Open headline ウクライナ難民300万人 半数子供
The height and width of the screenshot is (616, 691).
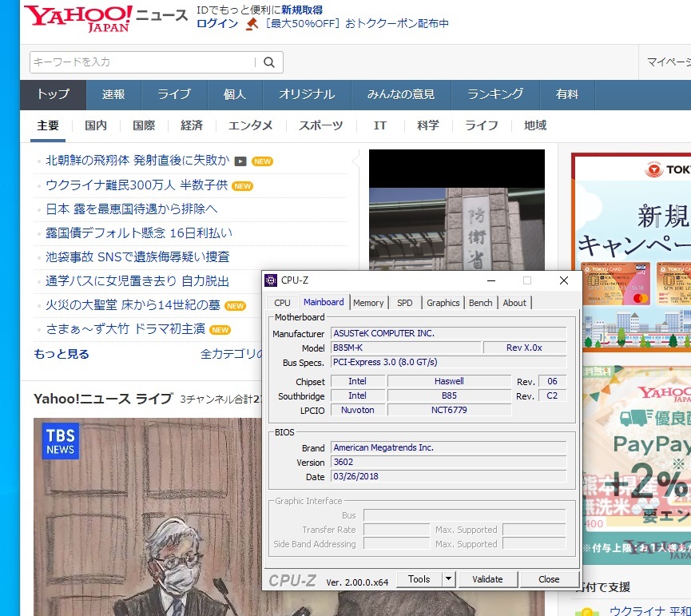137,185
